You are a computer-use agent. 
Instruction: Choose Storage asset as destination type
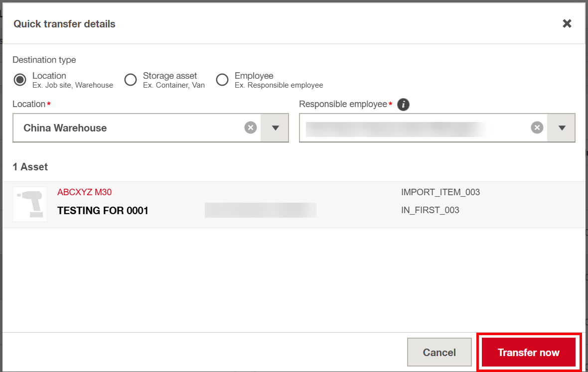pyautogui.click(x=131, y=80)
